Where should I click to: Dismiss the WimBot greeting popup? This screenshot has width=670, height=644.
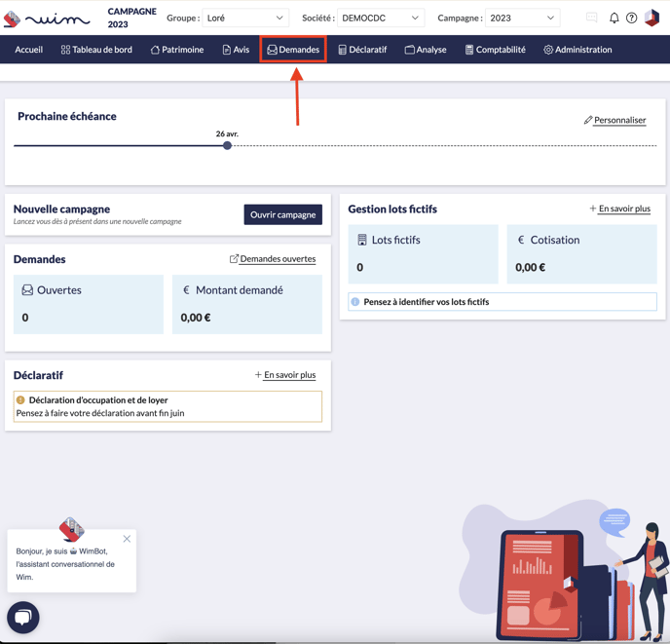coord(127,539)
